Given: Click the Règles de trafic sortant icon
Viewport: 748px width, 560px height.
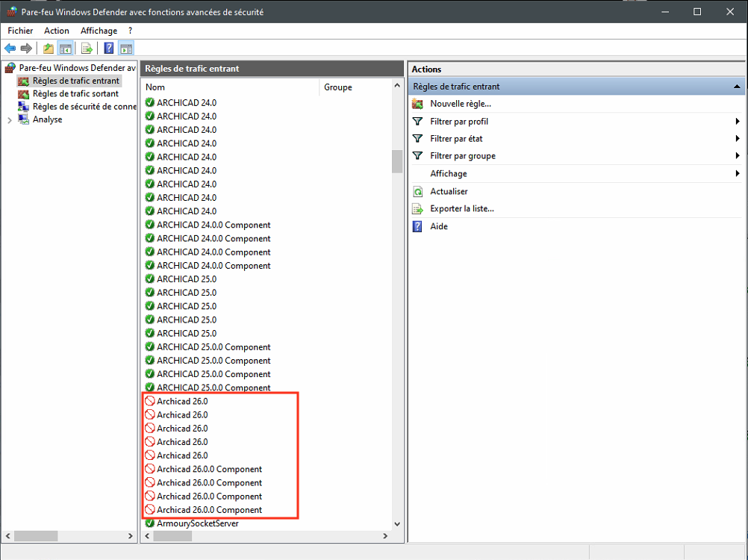Looking at the screenshot, I should pos(23,94).
